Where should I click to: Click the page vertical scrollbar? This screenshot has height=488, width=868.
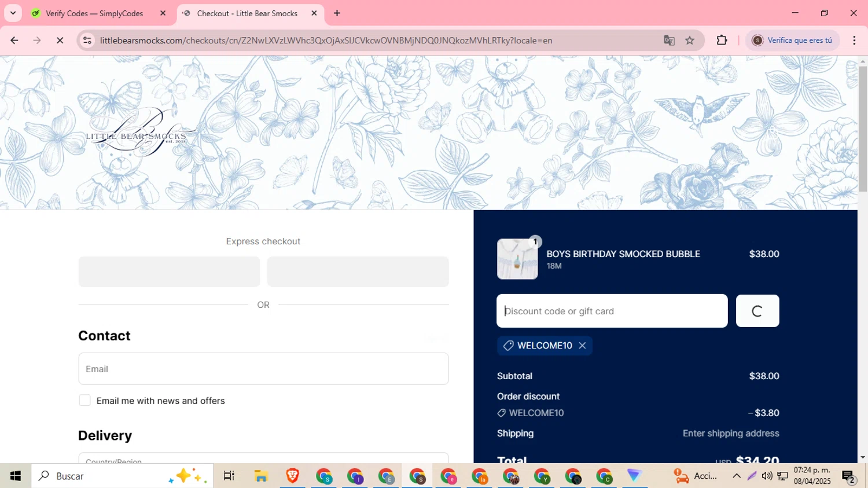(x=863, y=129)
